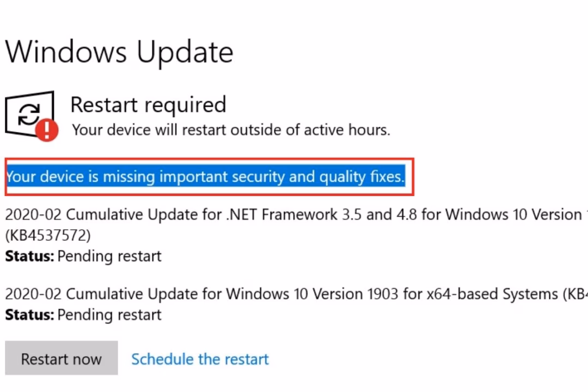Click the highlighted missing security fixes message
Image resolution: width=588 pixels, height=392 pixels.
[x=205, y=176]
